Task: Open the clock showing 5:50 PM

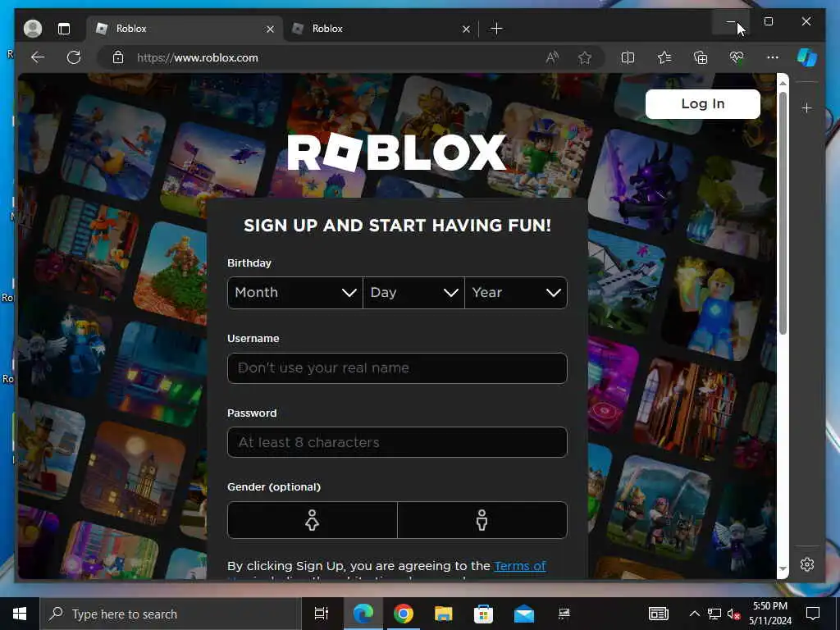Action: click(769, 614)
